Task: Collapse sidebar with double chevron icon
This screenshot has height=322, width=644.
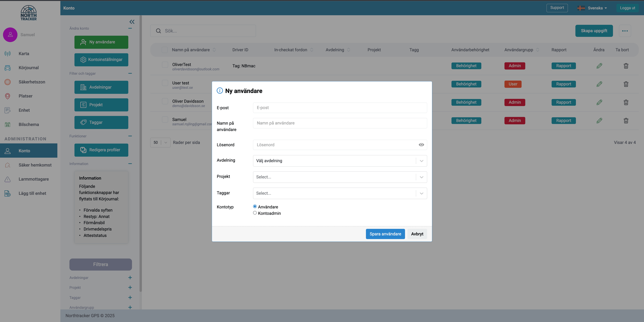Action: (132, 22)
